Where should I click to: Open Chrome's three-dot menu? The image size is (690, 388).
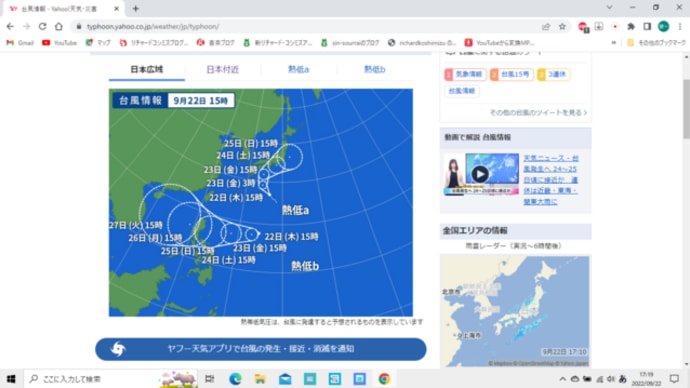click(680, 26)
